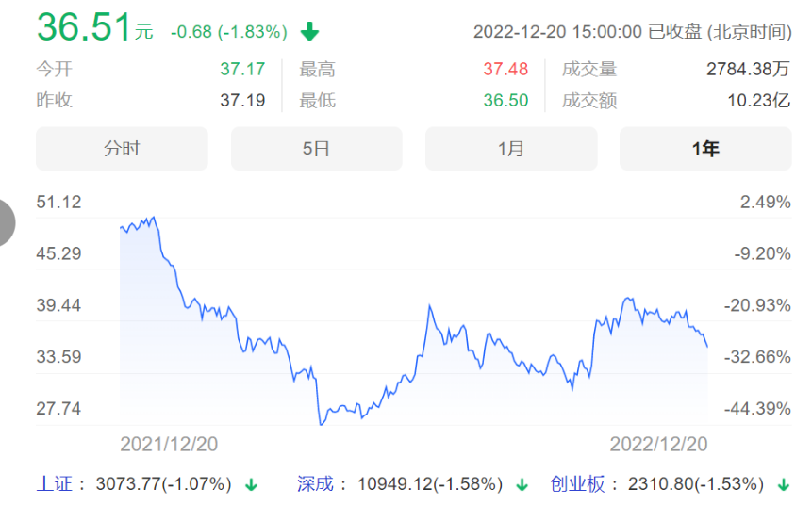This screenshot has height=505, width=812.
Task: Click the 2021/12/20 start date label
Action: click(169, 444)
